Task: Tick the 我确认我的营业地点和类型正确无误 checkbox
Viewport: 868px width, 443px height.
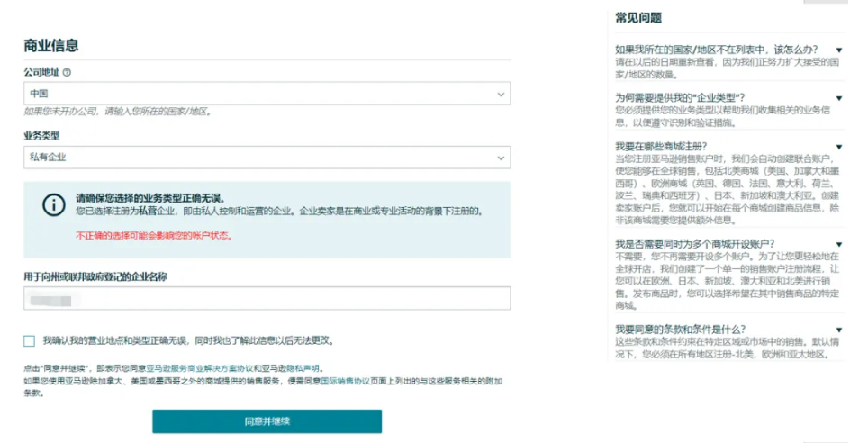Action: coord(30,341)
